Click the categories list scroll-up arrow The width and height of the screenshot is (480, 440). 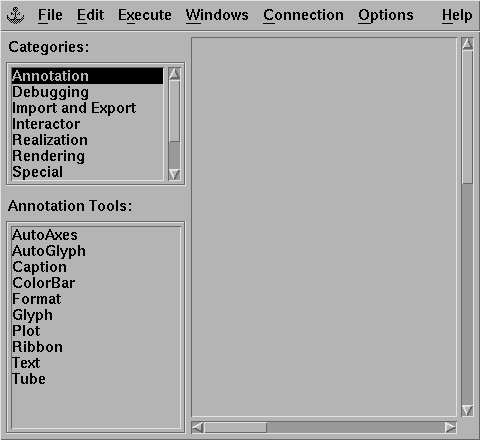(x=174, y=73)
